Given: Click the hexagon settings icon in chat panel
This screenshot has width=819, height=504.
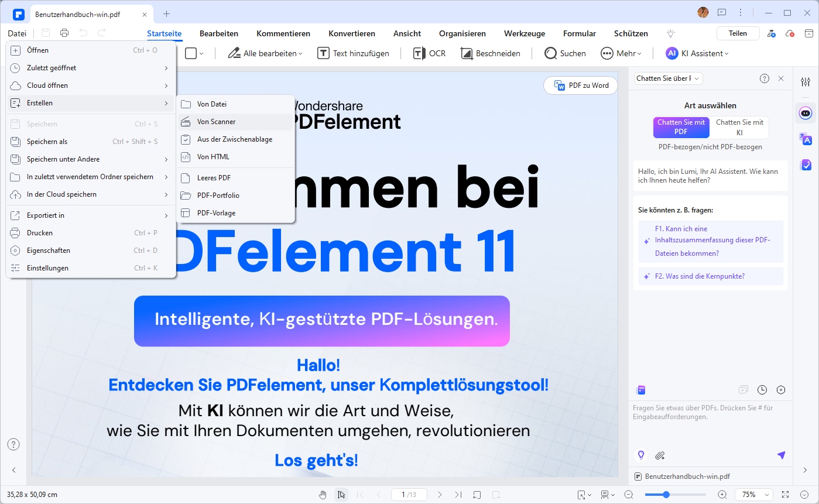Looking at the screenshot, I should point(781,390).
